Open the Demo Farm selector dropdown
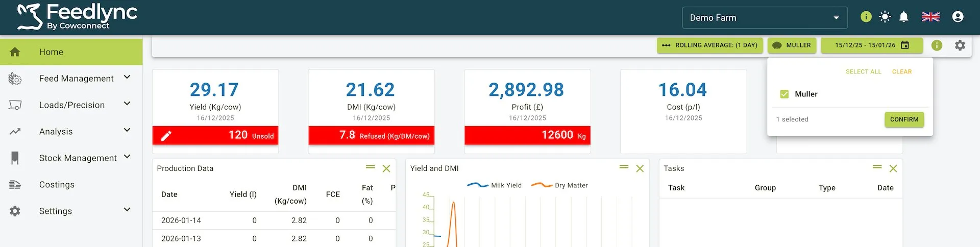 [x=765, y=18]
